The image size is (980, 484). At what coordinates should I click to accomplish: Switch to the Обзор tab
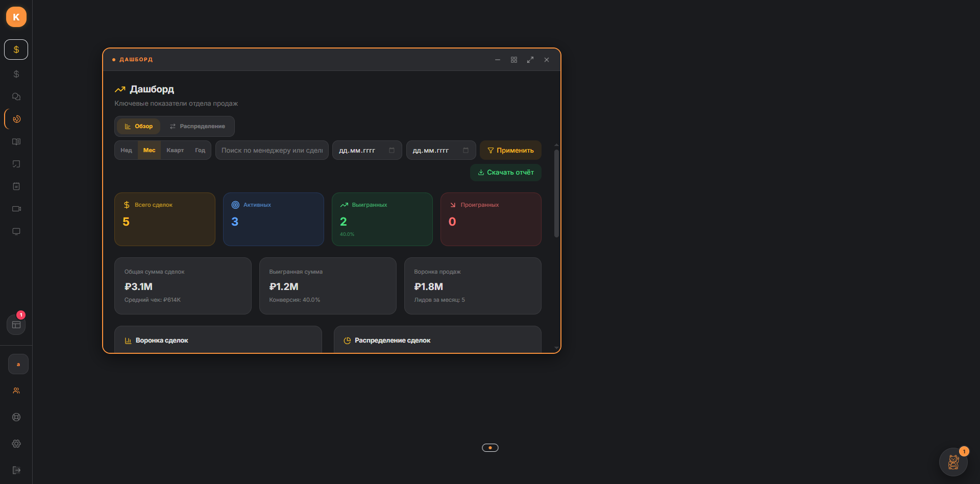coord(138,126)
